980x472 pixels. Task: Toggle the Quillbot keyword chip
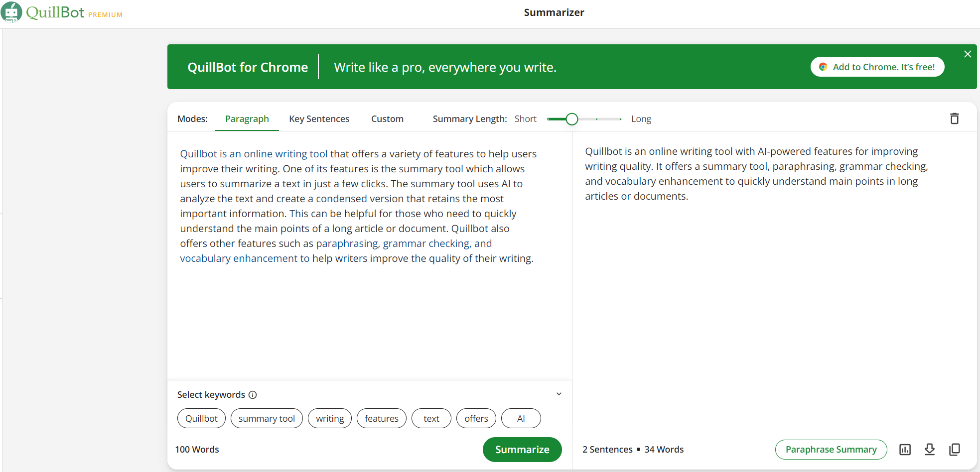tap(201, 418)
